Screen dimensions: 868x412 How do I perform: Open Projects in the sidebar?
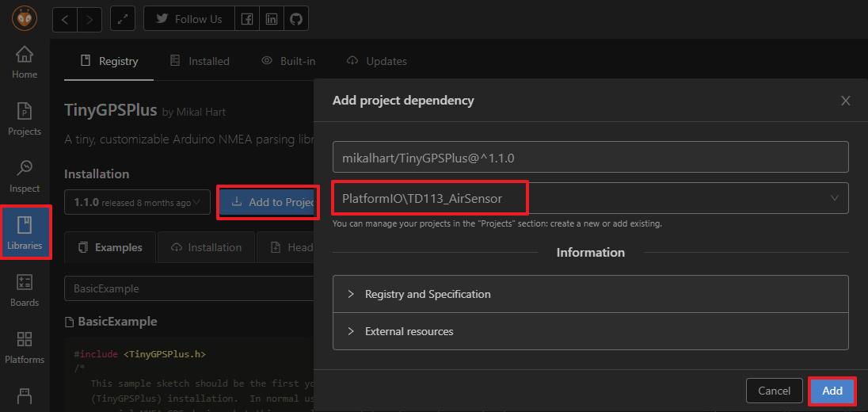click(25, 120)
